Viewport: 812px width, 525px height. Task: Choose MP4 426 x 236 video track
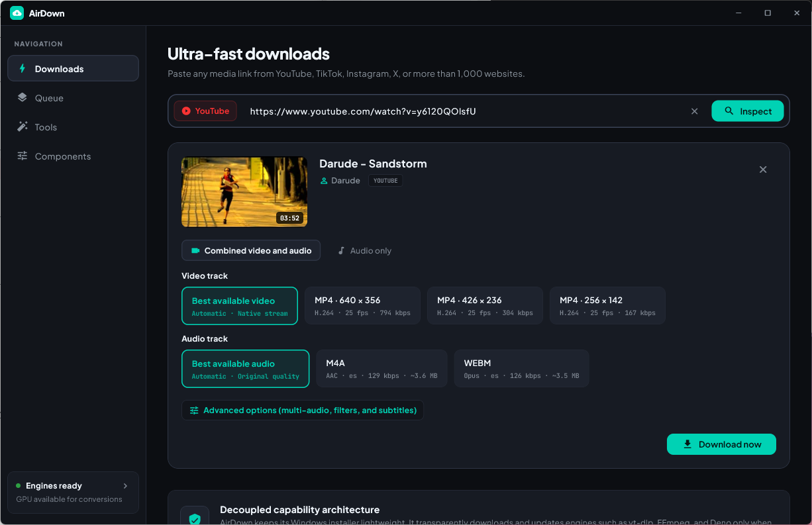click(485, 306)
